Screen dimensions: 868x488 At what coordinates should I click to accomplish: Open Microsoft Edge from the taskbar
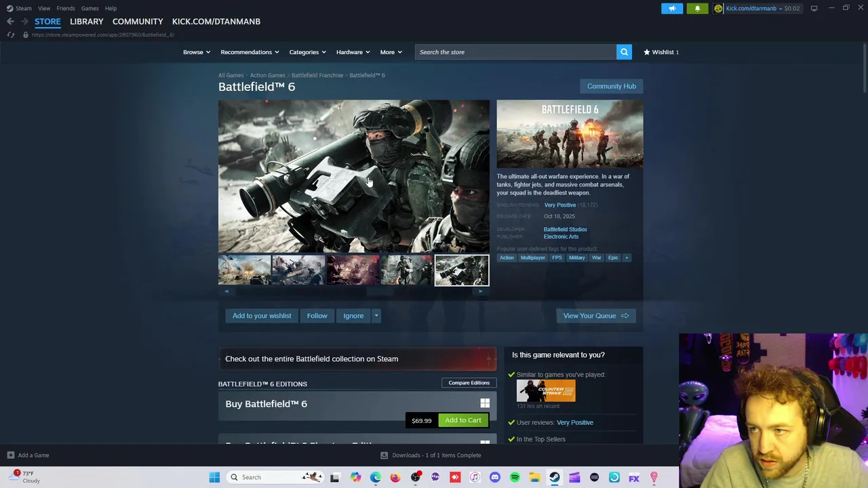click(x=375, y=477)
